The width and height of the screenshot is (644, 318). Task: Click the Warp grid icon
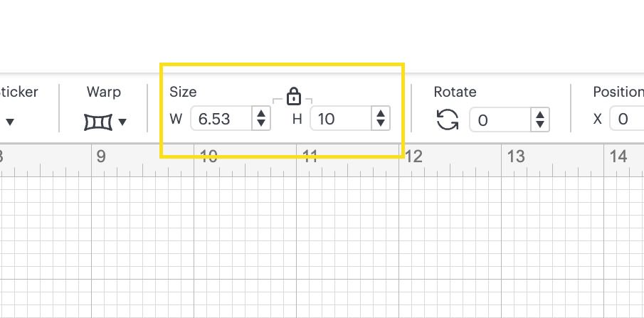pyautogui.click(x=98, y=122)
